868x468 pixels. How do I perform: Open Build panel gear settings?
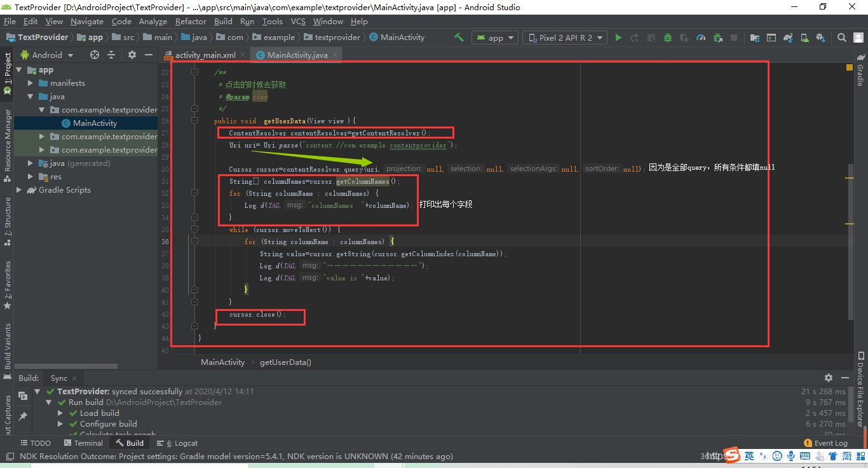pyautogui.click(x=828, y=378)
